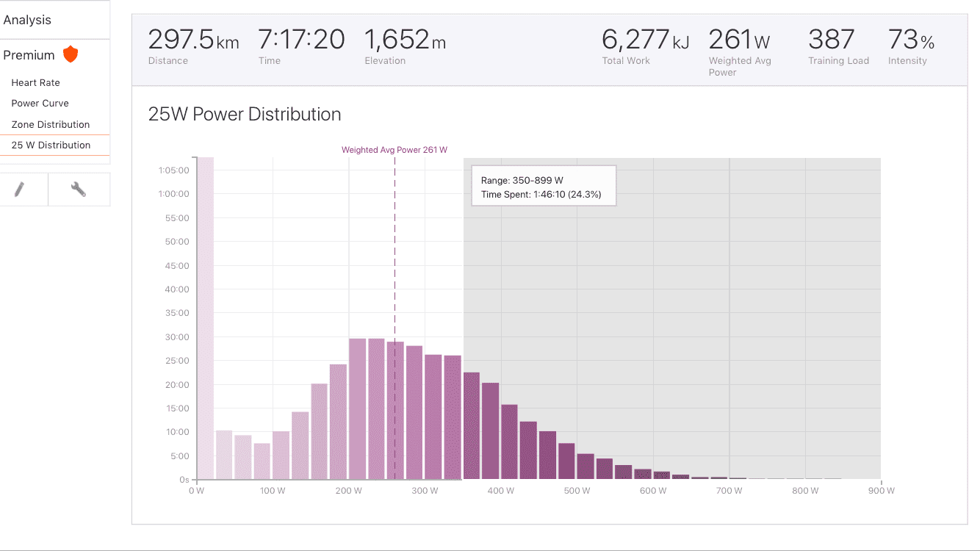Open the Heart Rate analysis
Viewport: 980px width, 551px height.
(36, 83)
